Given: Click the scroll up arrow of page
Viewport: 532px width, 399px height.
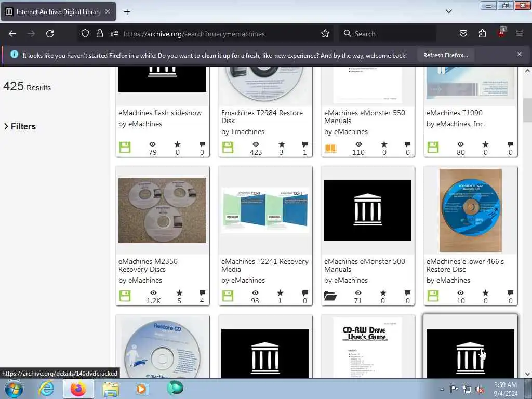Looking at the screenshot, I should pyautogui.click(x=527, y=71).
